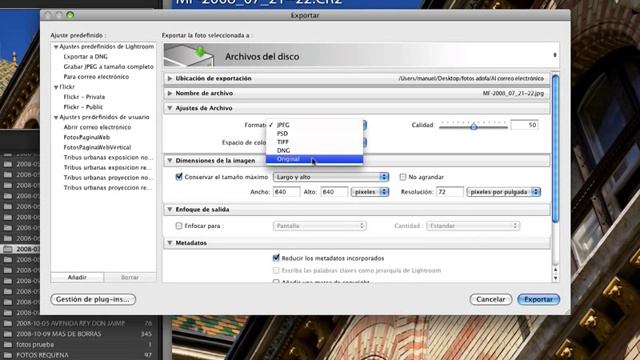Image resolution: width=640 pixels, height=360 pixels.
Task: Choose JPEG in the format menu
Action: (314, 125)
